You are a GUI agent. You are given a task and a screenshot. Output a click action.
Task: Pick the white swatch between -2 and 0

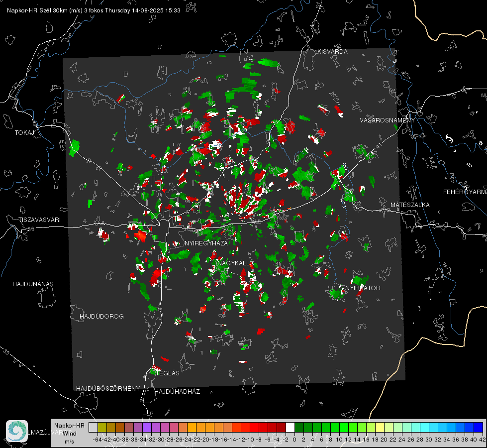tap(290, 427)
